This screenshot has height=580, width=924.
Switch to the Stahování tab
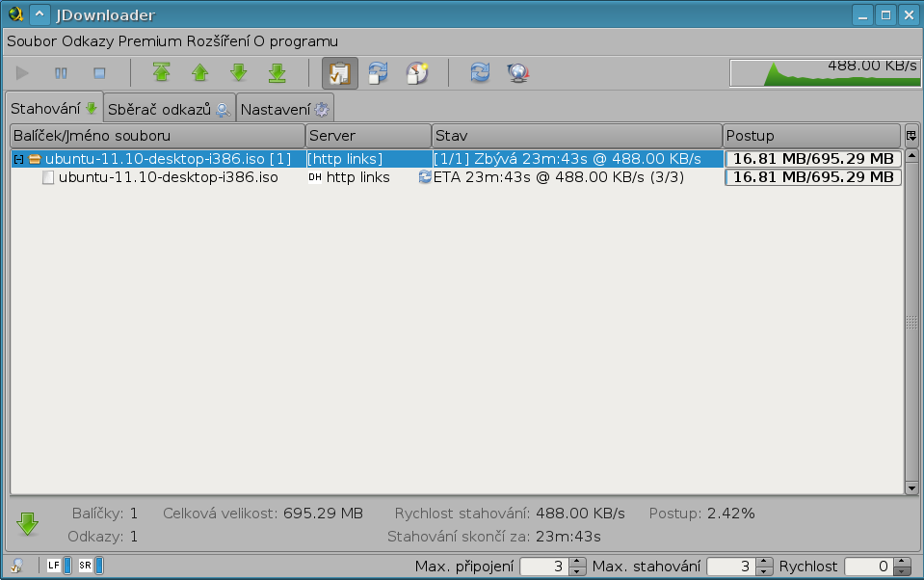pyautogui.click(x=54, y=109)
